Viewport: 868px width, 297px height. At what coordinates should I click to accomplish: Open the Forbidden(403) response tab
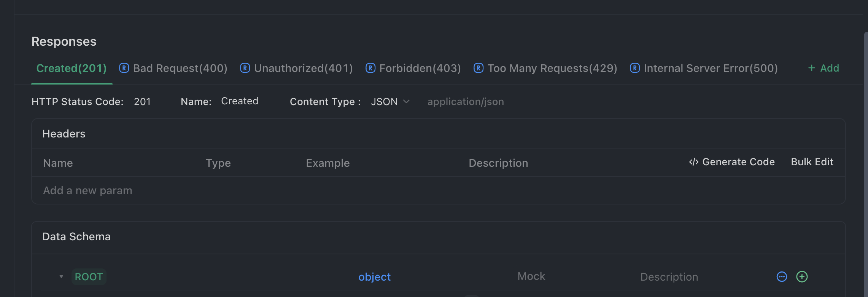click(420, 68)
